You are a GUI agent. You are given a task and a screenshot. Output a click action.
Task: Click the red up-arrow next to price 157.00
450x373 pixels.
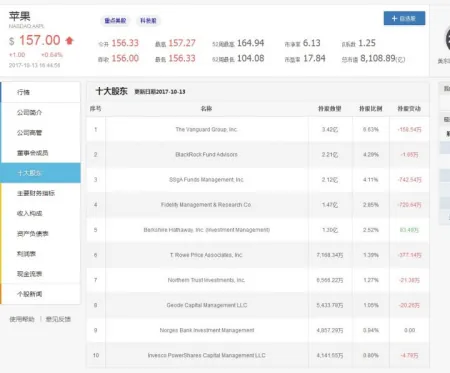pos(69,41)
